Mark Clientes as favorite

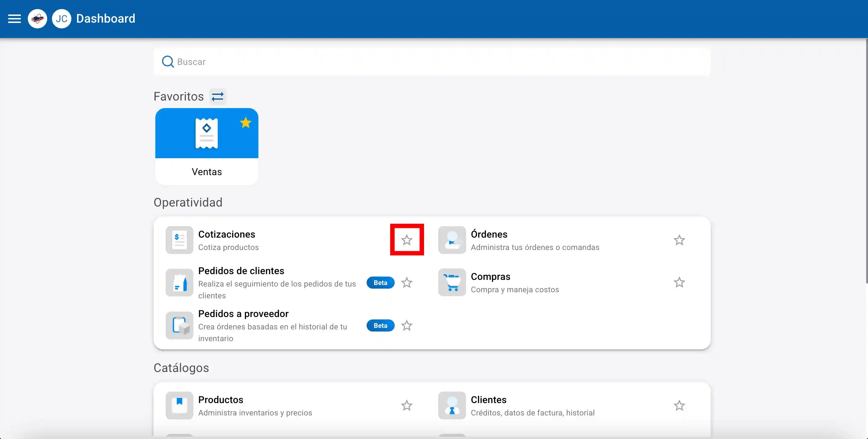[679, 405]
